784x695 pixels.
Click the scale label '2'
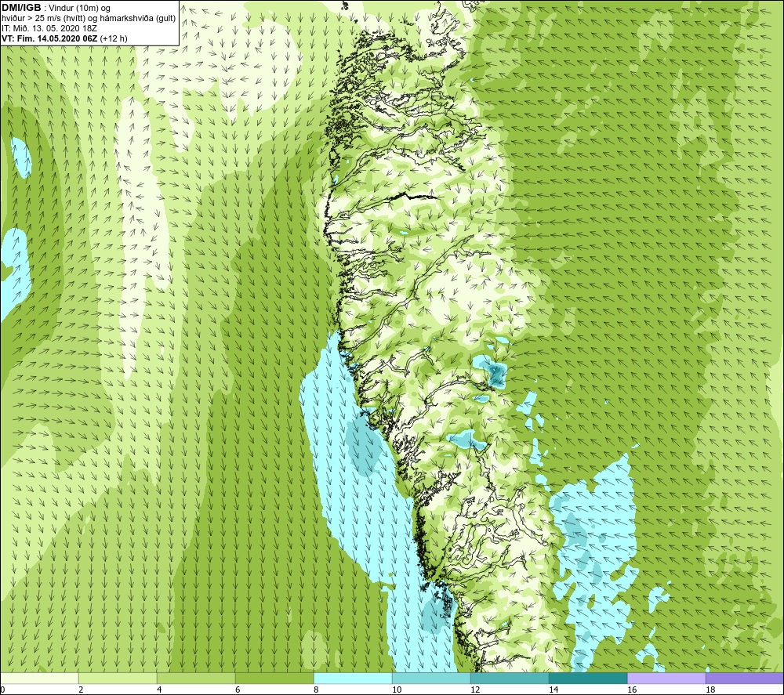coord(81,690)
